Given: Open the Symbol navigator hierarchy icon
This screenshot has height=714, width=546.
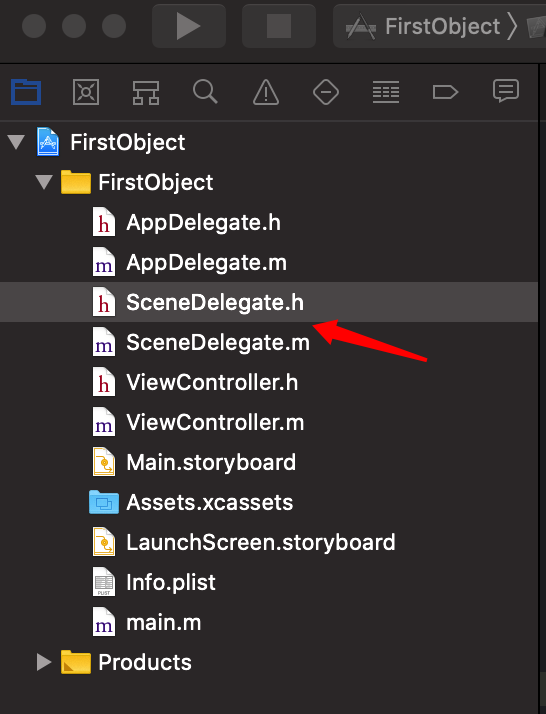Looking at the screenshot, I should 146,92.
